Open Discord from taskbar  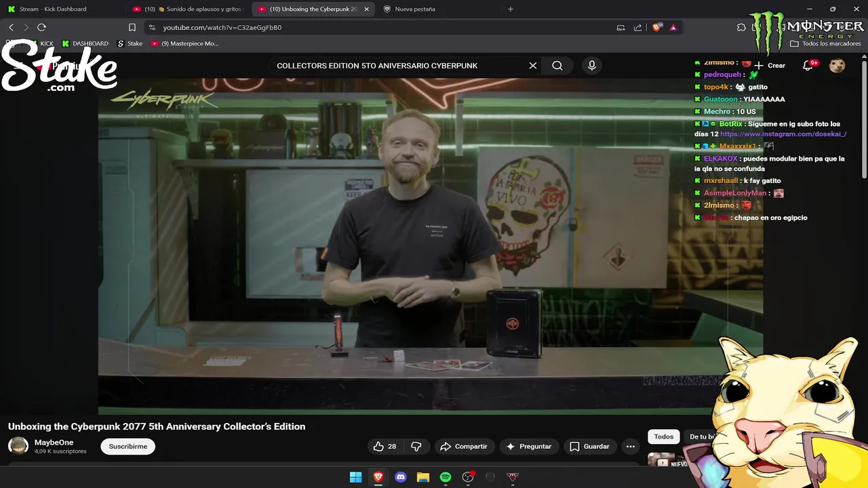401,477
